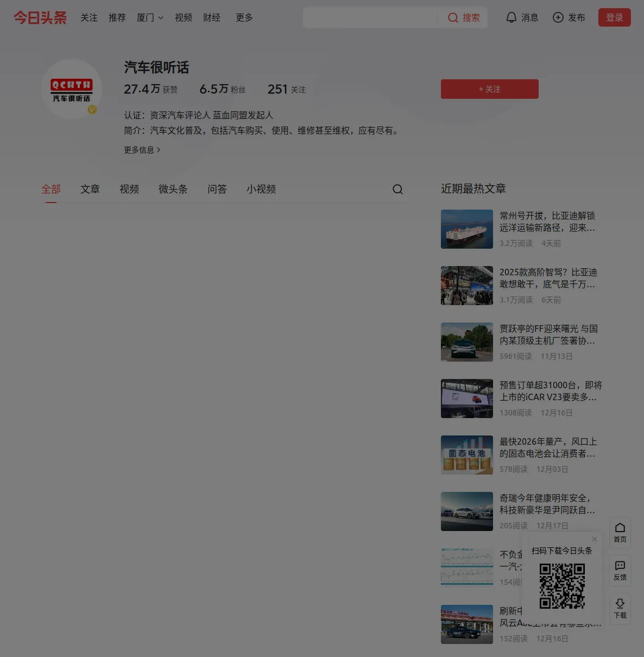Click the QR code image
This screenshot has height=657, width=644.
click(562, 586)
